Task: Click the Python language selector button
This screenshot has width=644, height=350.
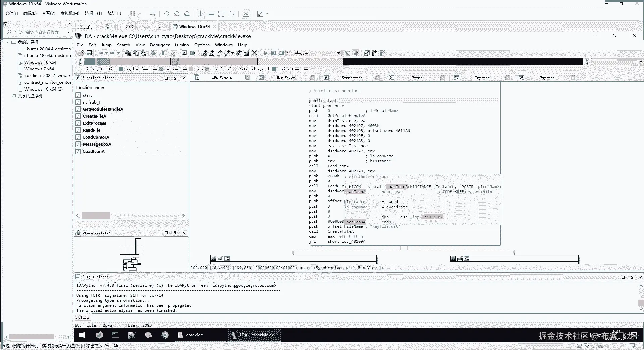Action: (x=82, y=318)
